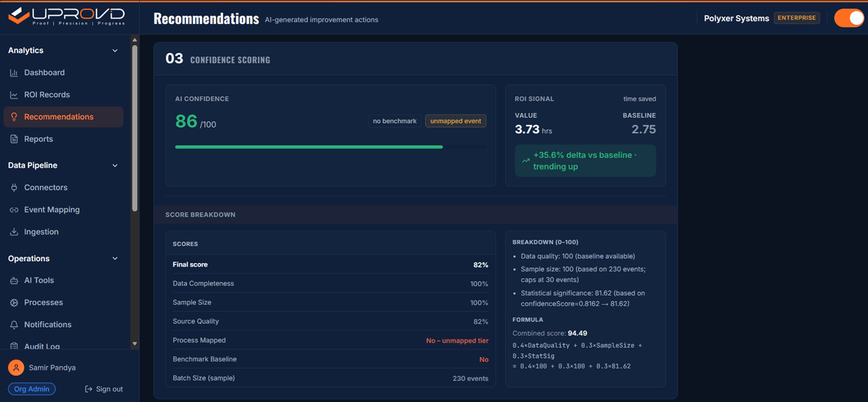Click the Uprovd logo in the sidebar header
The height and width of the screenshot is (402, 868).
[66, 16]
